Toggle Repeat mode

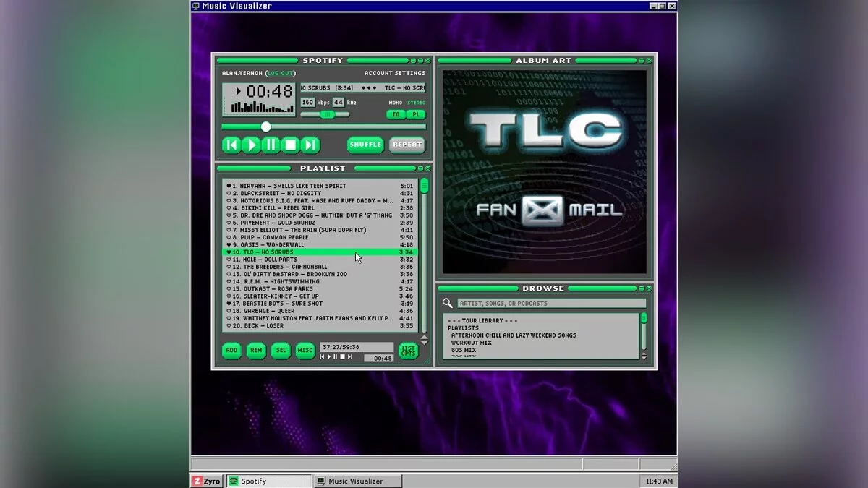[407, 145]
